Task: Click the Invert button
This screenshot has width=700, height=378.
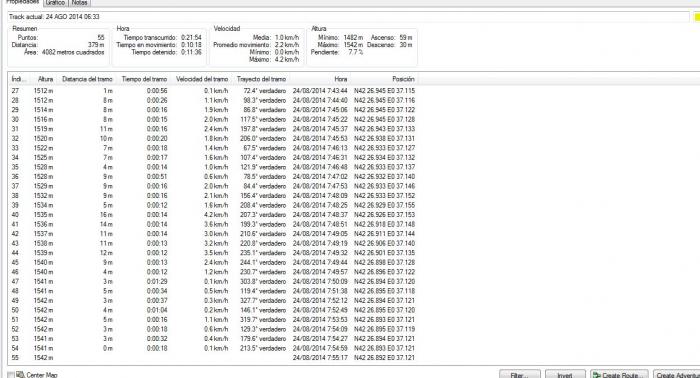Action: (565, 374)
